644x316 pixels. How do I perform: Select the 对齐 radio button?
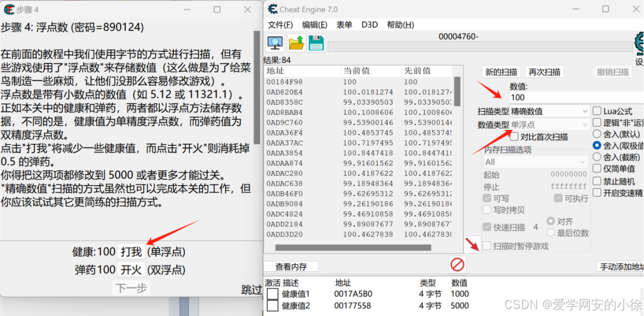click(550, 222)
